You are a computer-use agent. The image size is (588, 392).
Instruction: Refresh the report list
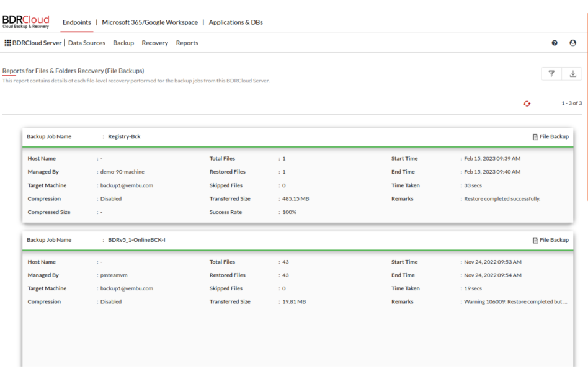(527, 104)
